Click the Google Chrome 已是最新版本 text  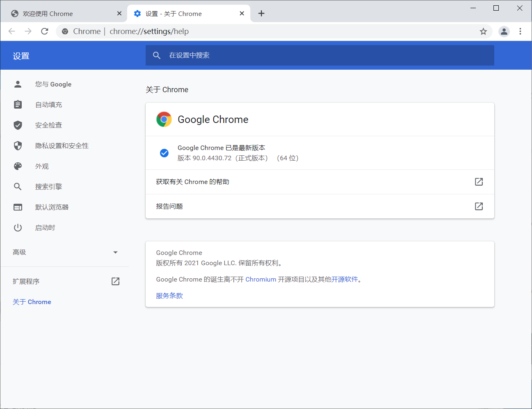[221, 148]
